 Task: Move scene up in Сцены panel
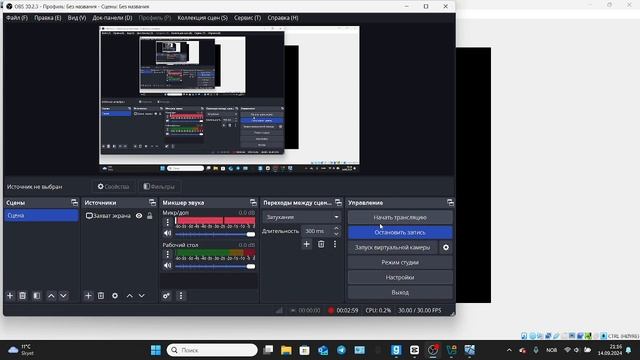(51, 296)
